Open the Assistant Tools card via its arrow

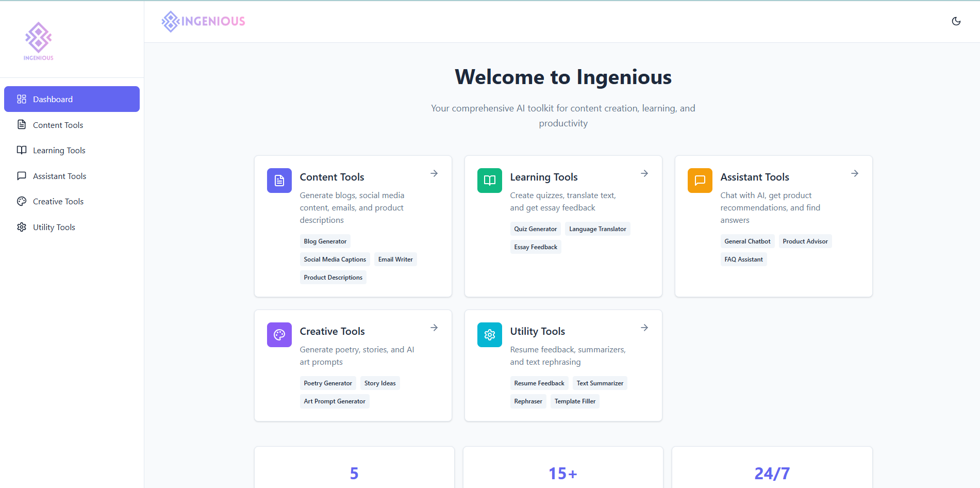(x=854, y=173)
